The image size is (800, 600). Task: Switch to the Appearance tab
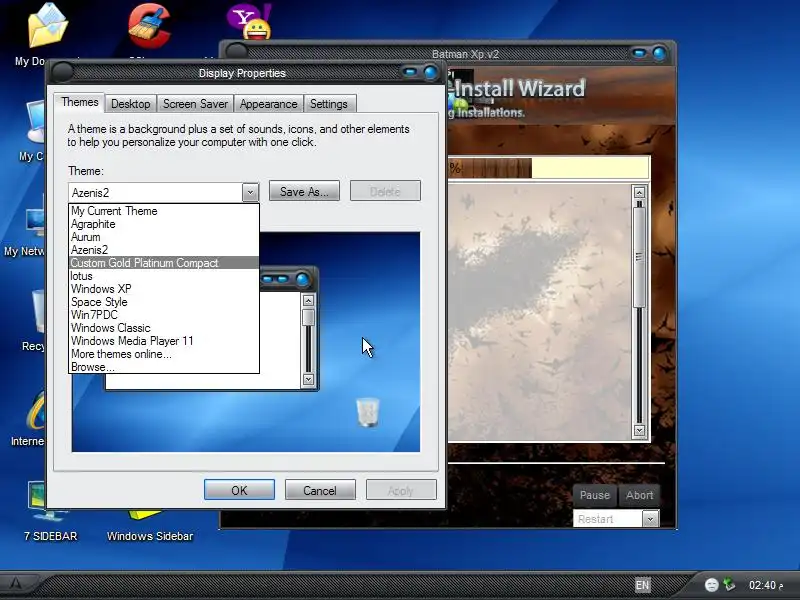click(x=268, y=104)
